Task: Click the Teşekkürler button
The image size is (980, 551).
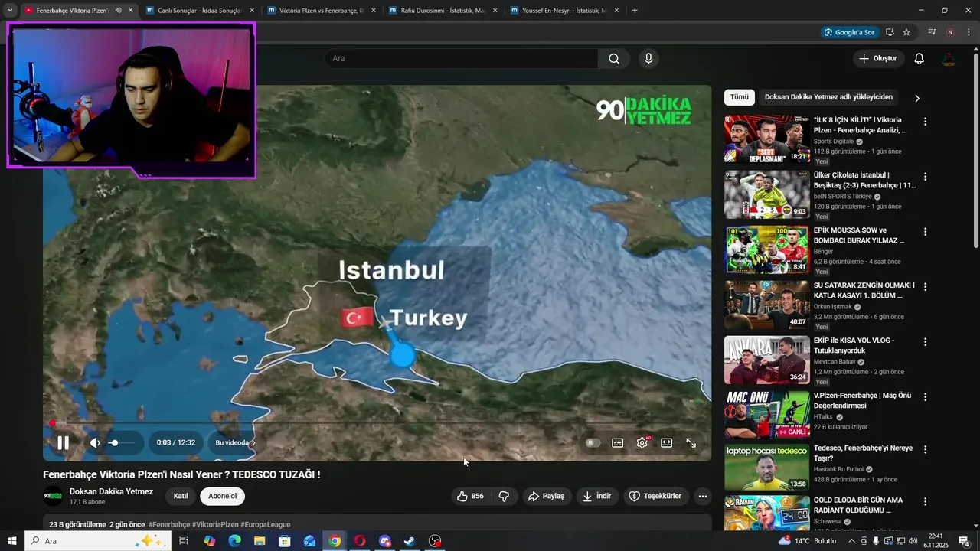Action: coord(655,496)
